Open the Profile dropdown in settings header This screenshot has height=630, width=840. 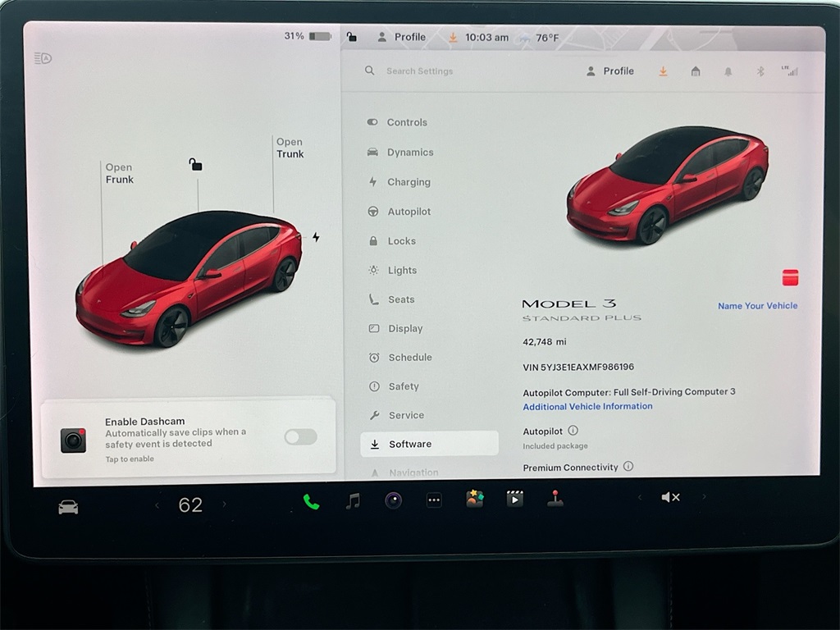click(610, 71)
